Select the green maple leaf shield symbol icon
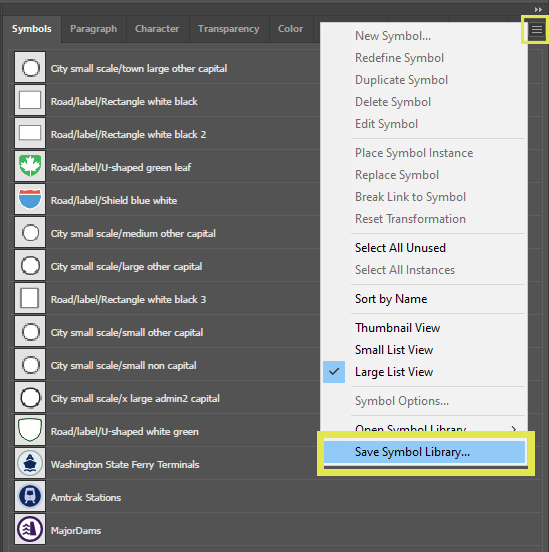Screen dimensions: 549x552 coord(30,166)
